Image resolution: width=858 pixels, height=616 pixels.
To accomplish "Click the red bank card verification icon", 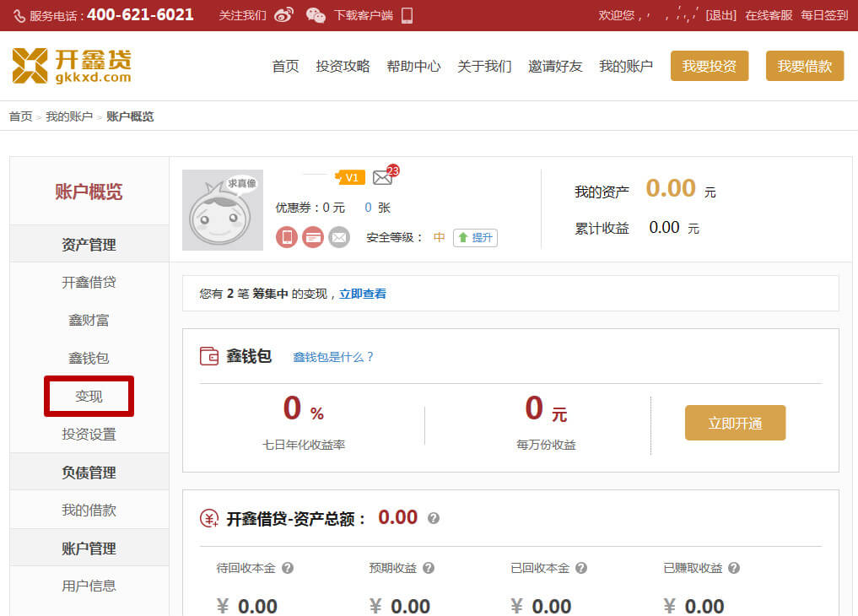I will pyautogui.click(x=313, y=238).
